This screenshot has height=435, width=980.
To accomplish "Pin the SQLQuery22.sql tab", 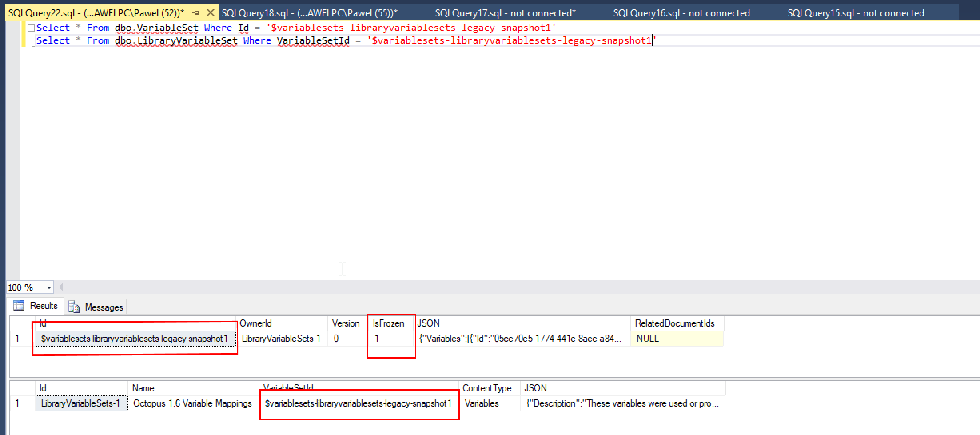I will point(195,12).
